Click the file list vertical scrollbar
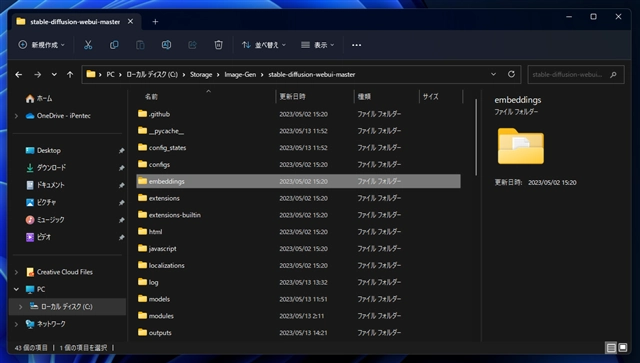Screen dimensions: 640x363 coord(476,137)
